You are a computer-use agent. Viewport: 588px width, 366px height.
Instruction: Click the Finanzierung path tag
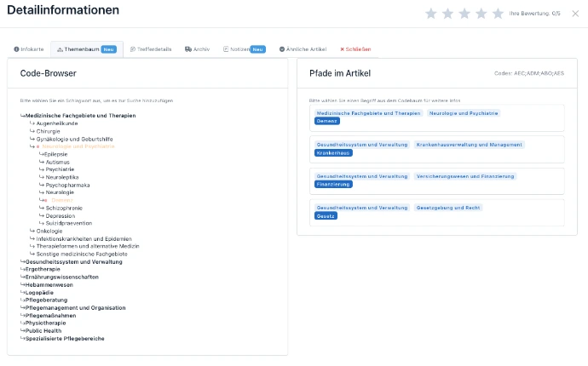point(334,184)
